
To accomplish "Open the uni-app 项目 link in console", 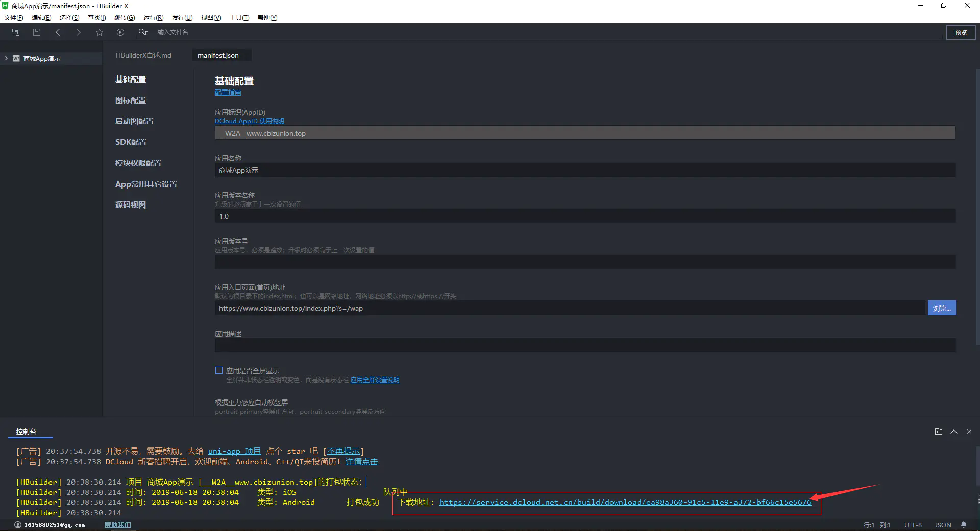I will click(235, 451).
